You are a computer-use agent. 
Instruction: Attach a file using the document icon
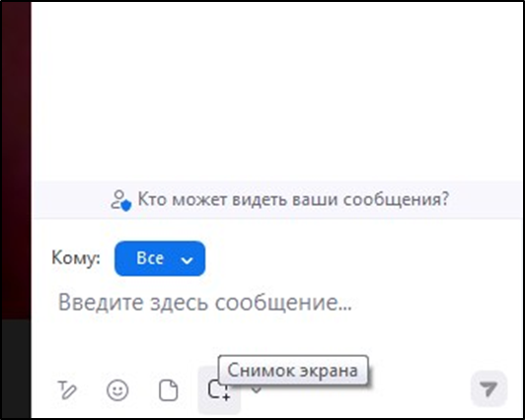(x=168, y=389)
